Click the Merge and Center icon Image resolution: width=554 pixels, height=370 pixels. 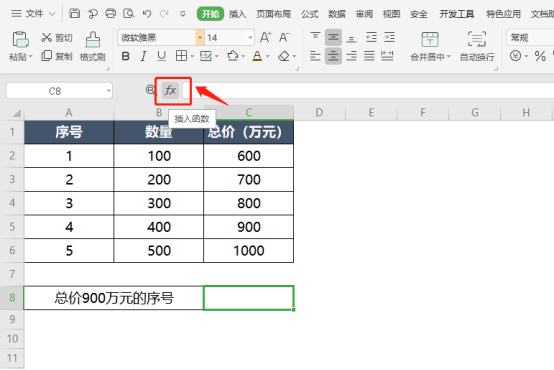430,40
